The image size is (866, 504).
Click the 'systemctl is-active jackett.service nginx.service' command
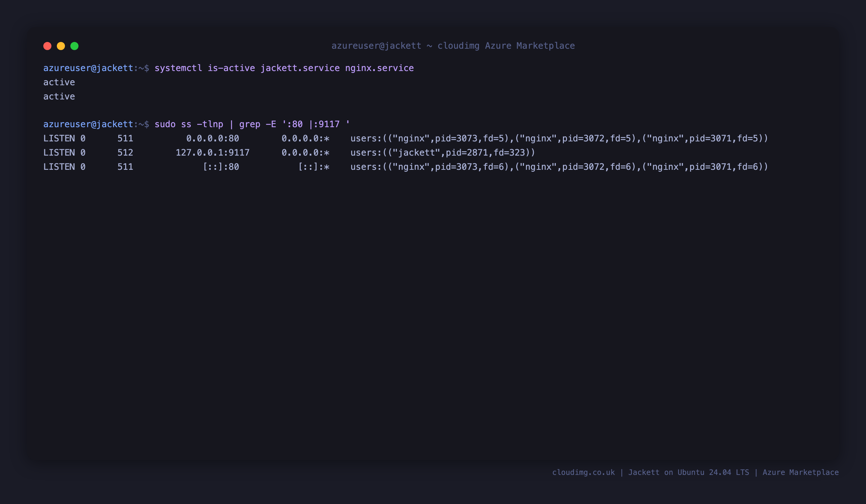(284, 68)
